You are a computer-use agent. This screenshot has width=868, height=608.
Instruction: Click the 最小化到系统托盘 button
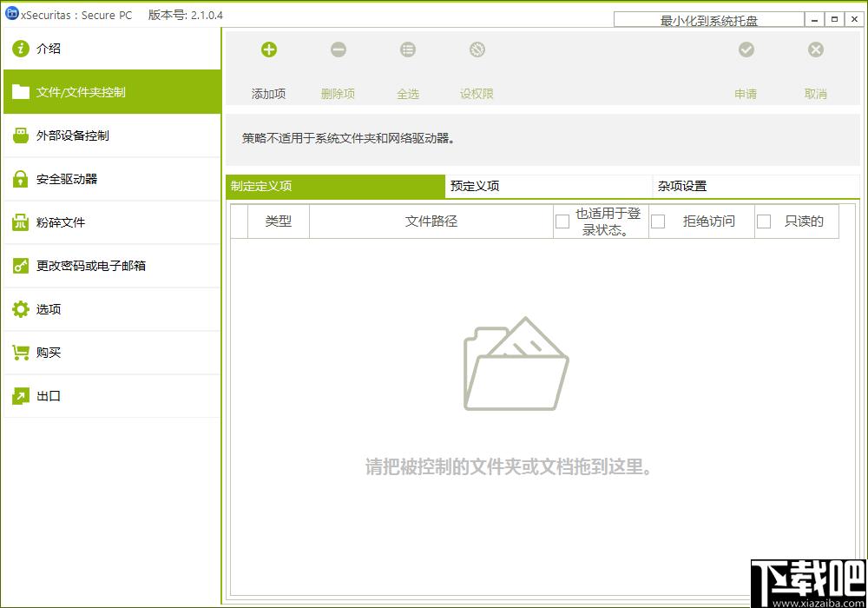[x=709, y=20]
